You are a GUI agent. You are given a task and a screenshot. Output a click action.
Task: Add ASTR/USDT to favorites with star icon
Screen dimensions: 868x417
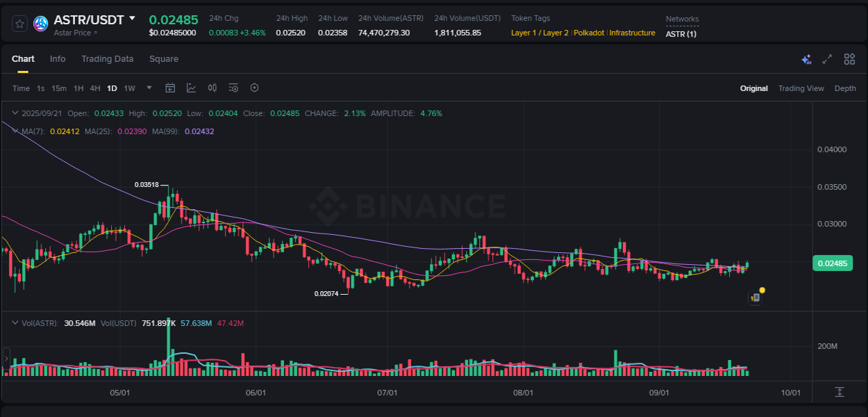tap(19, 23)
